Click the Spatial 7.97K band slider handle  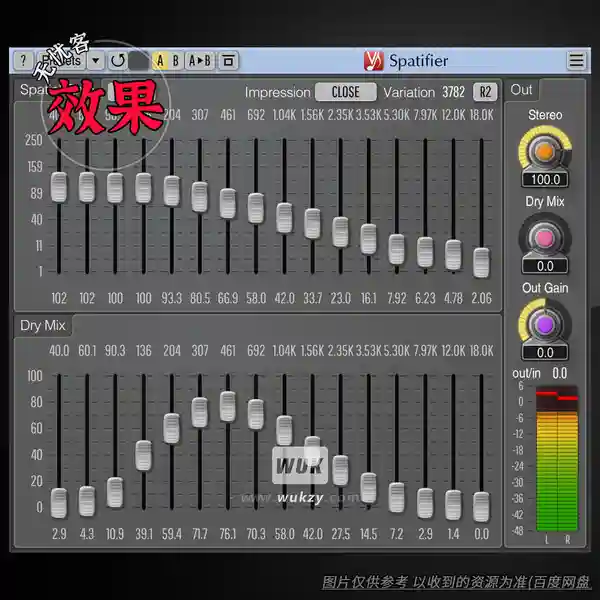425,252
